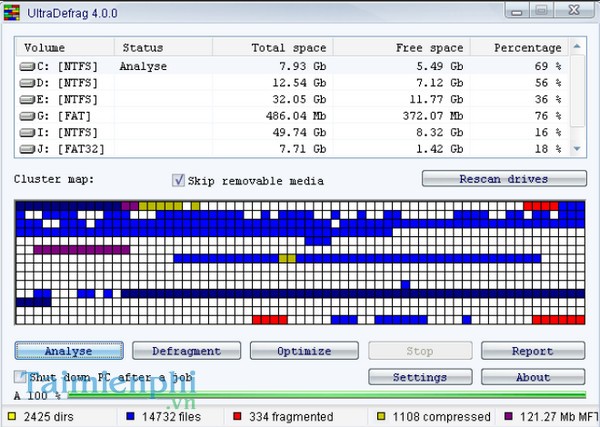Click the volume list scroll down arrow
Image resolution: width=600 pixels, height=427 pixels.
pos(577,149)
